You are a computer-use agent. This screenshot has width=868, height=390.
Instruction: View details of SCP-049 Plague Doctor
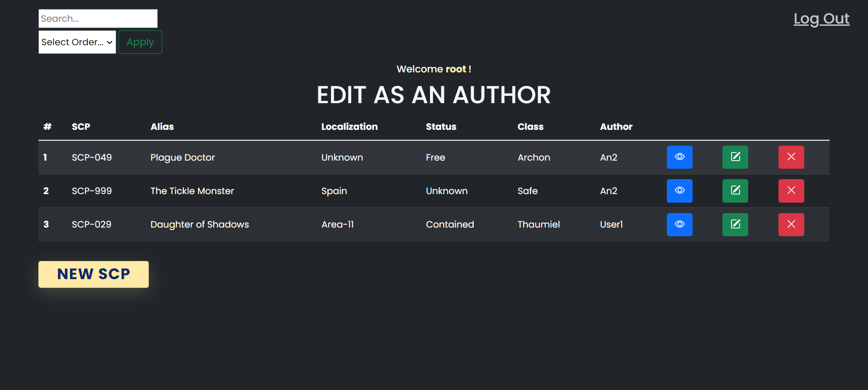coord(679,157)
